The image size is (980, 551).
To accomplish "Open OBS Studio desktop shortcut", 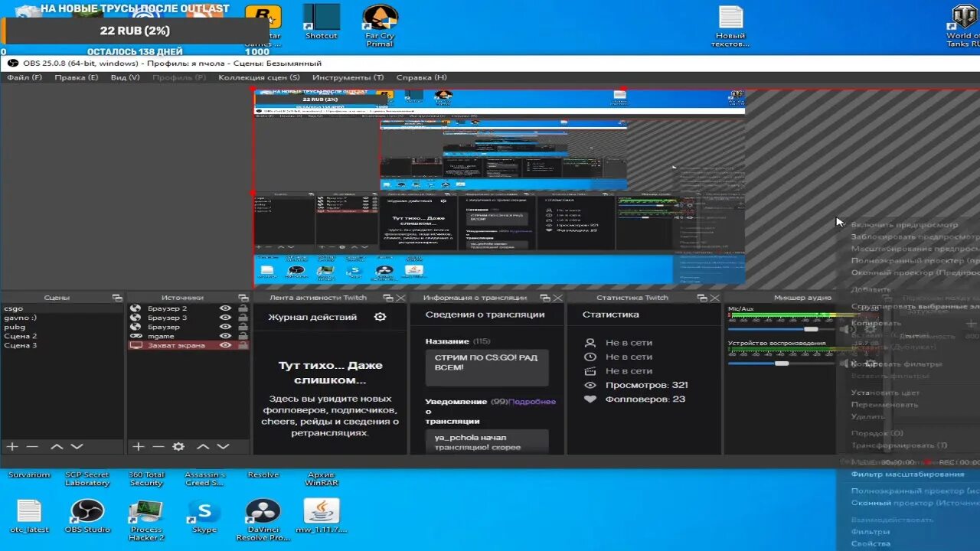I will [x=87, y=516].
